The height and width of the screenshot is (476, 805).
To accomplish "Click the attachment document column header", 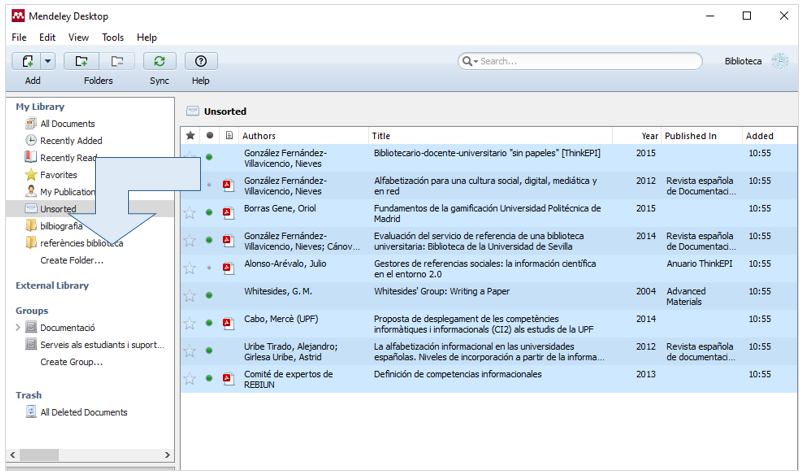I will 229,136.
